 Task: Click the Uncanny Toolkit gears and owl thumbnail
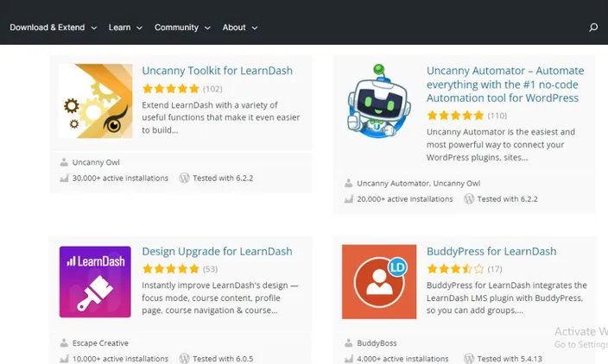click(x=95, y=101)
